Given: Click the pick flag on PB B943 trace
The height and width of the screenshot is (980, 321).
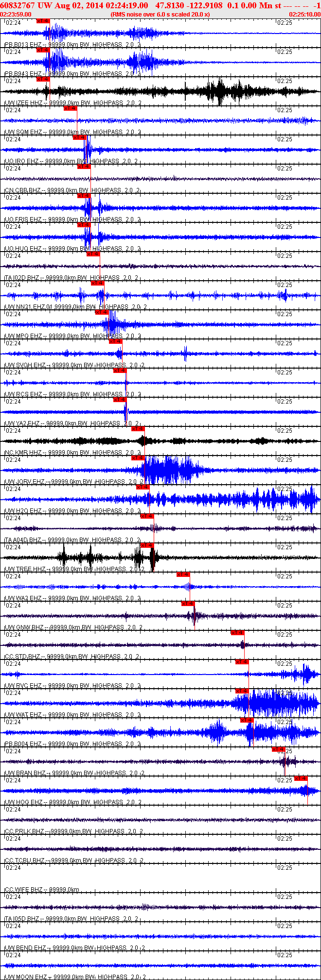Looking at the screenshot, I should click(43, 50).
